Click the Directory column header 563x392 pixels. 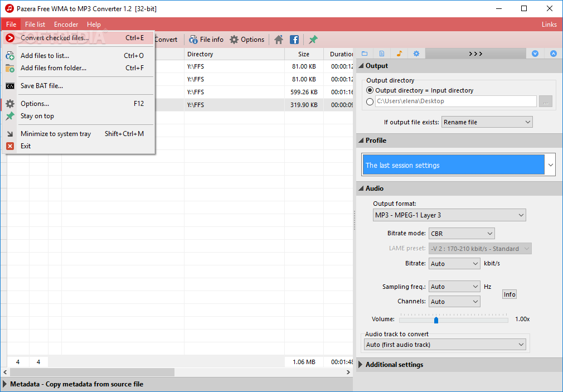(234, 54)
